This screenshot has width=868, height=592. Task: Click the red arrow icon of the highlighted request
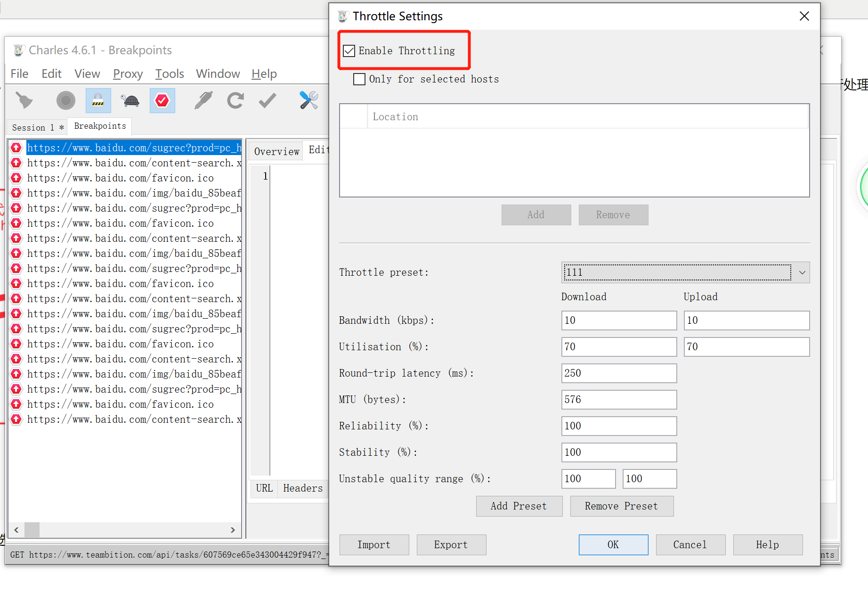(16, 148)
